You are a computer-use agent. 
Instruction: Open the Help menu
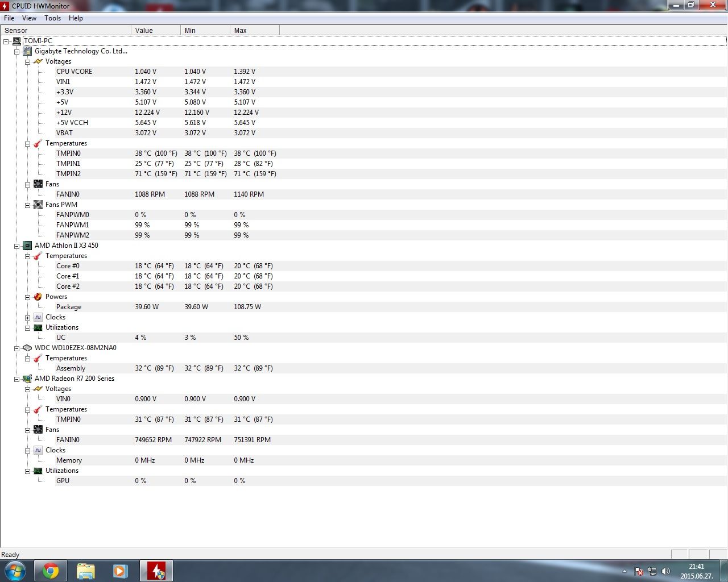76,18
